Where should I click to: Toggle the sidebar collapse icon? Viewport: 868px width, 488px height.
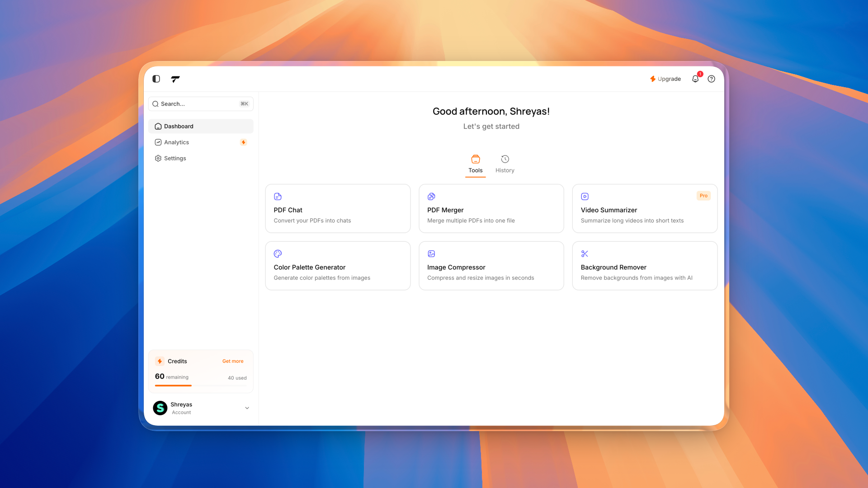click(x=156, y=79)
